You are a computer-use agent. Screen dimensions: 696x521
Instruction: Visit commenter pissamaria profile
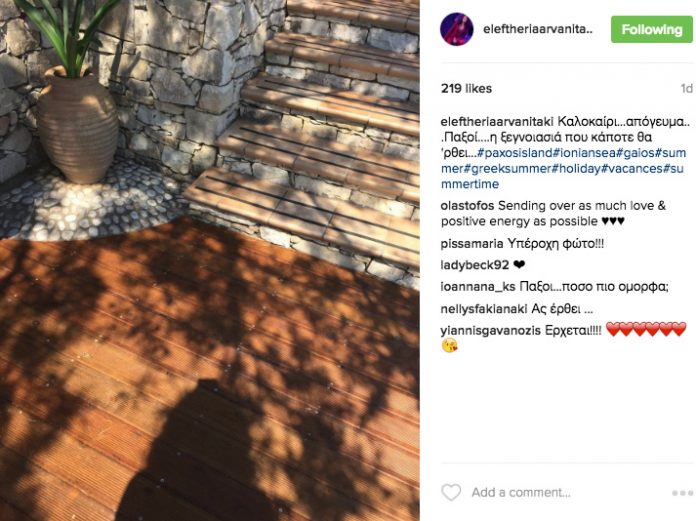(x=472, y=244)
